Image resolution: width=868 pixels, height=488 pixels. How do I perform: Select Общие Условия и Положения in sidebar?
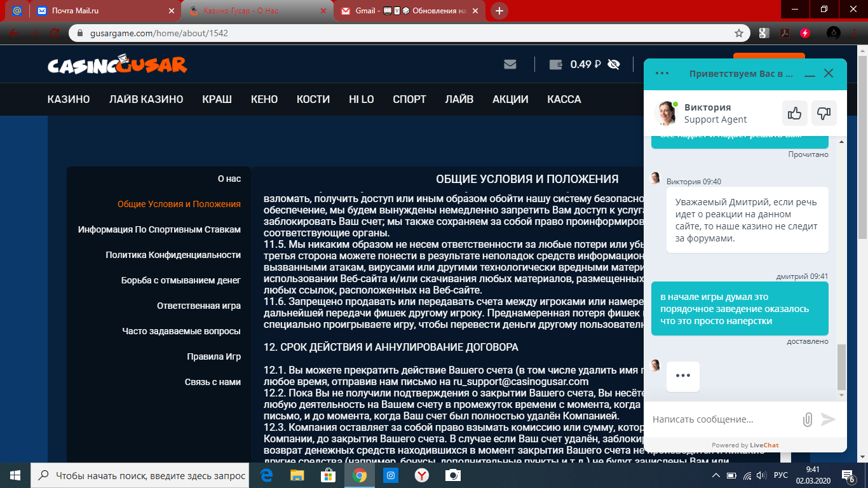tap(179, 204)
